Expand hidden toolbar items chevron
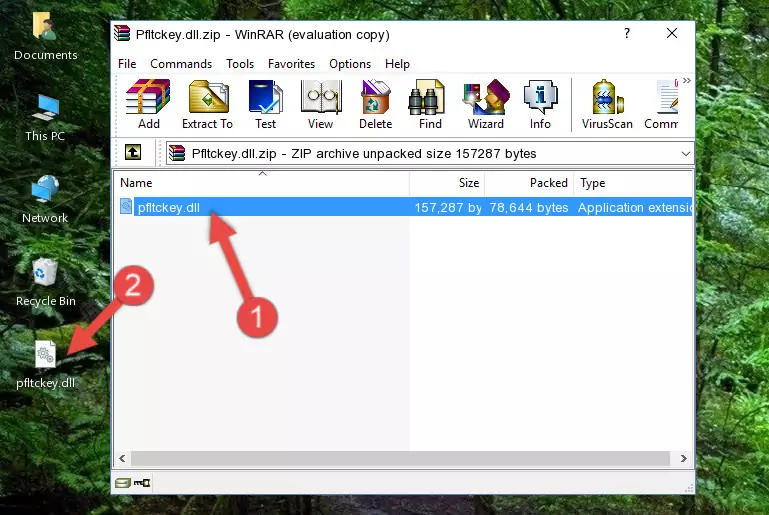 pos(687,81)
